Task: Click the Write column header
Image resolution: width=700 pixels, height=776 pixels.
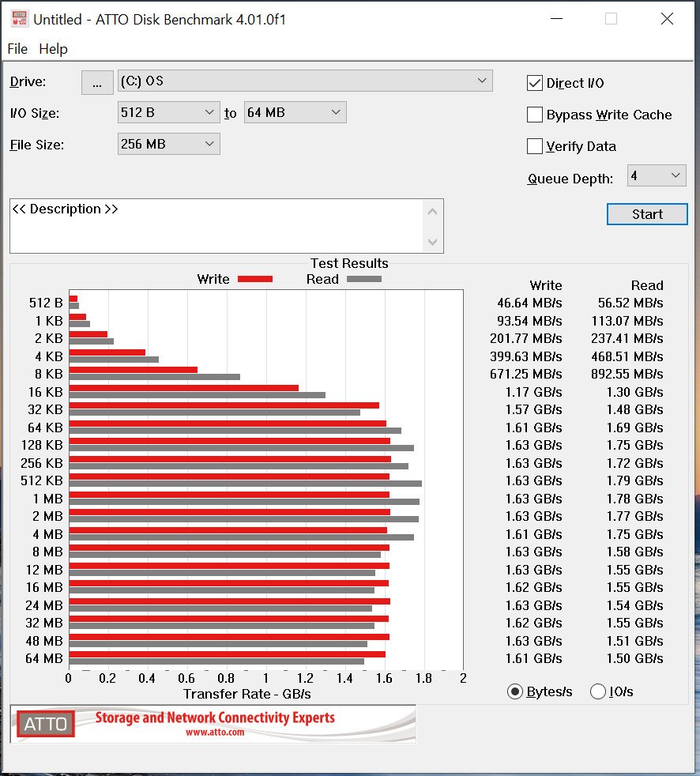Action: 546,285
